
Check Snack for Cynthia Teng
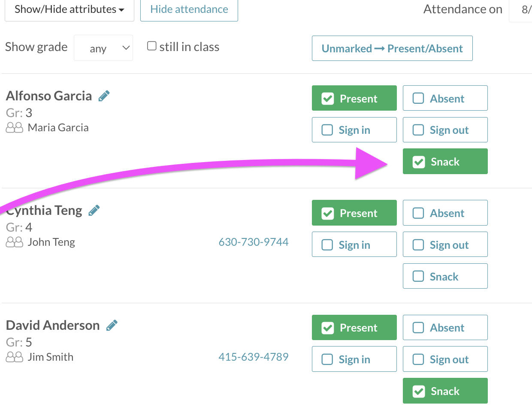pos(445,276)
